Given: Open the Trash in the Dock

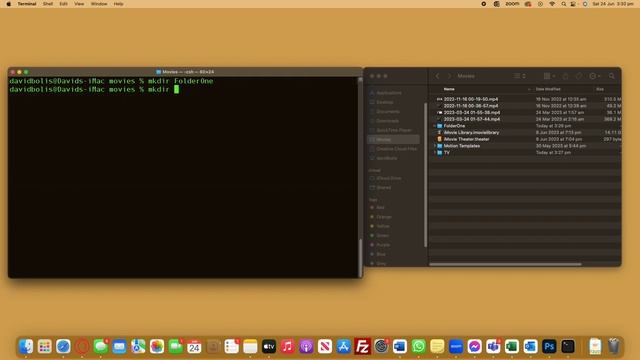Looking at the screenshot, I should tap(613, 347).
